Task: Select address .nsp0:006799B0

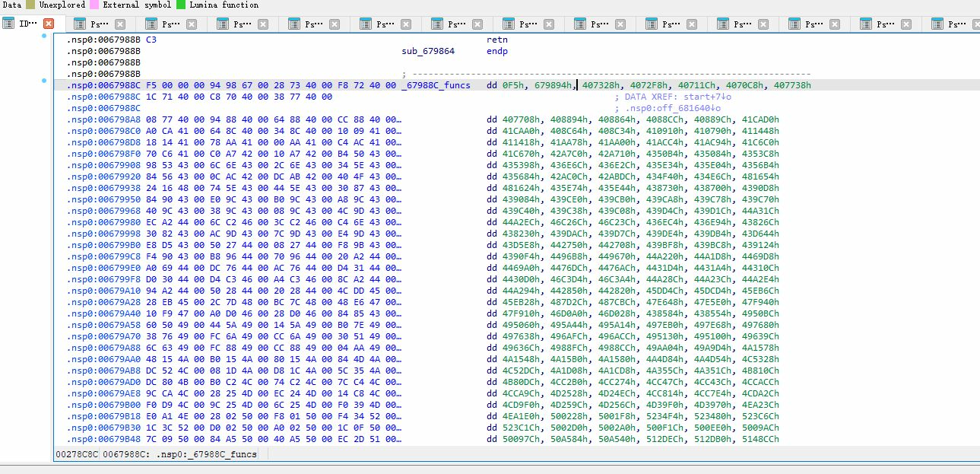Action: (103, 245)
